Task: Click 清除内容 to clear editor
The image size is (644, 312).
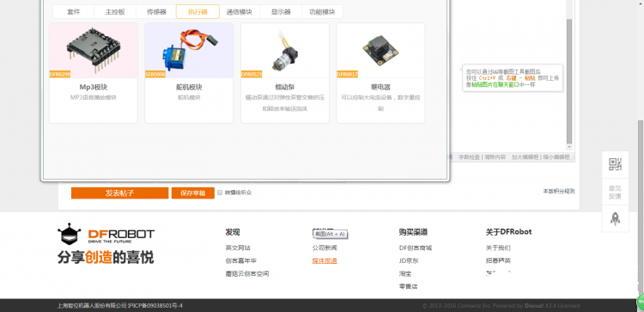Action: tap(495, 157)
